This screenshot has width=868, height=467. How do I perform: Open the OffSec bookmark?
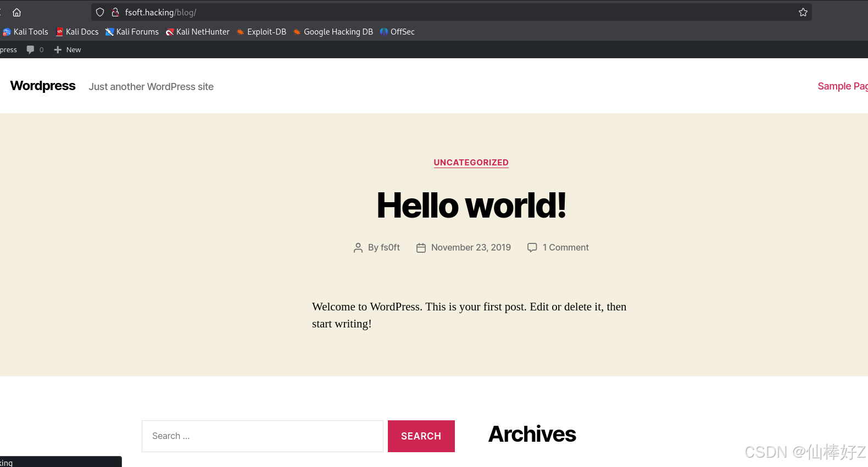[x=397, y=32]
